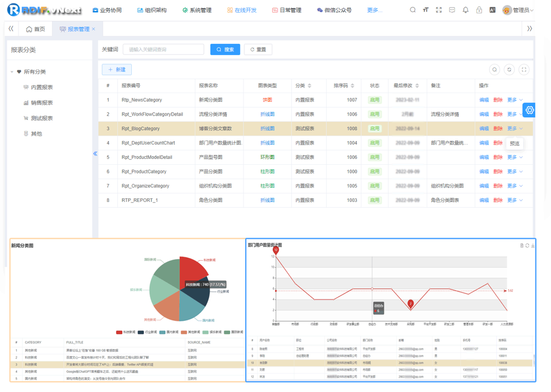Open floating settings gear button
551x392 pixels.
pos(529,110)
